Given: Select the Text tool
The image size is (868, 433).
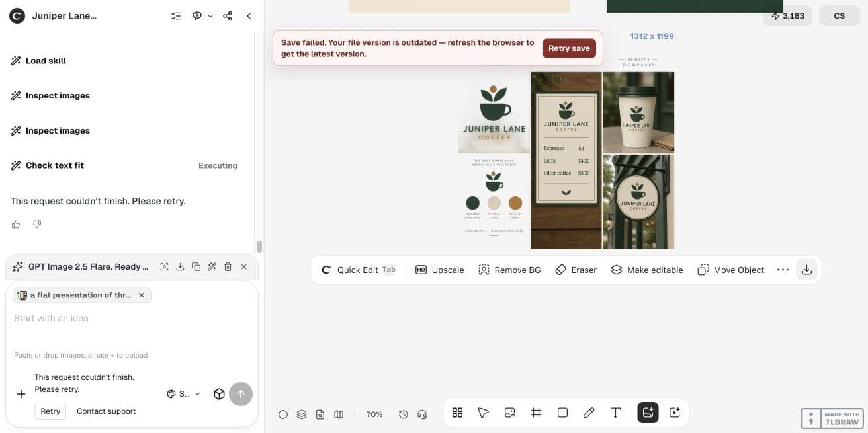Looking at the screenshot, I should pos(615,413).
